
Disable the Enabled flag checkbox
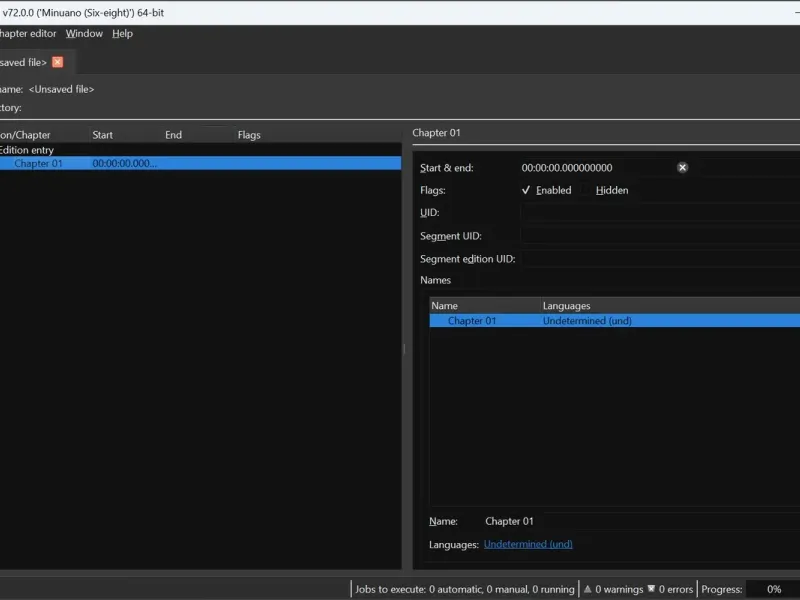tap(527, 190)
